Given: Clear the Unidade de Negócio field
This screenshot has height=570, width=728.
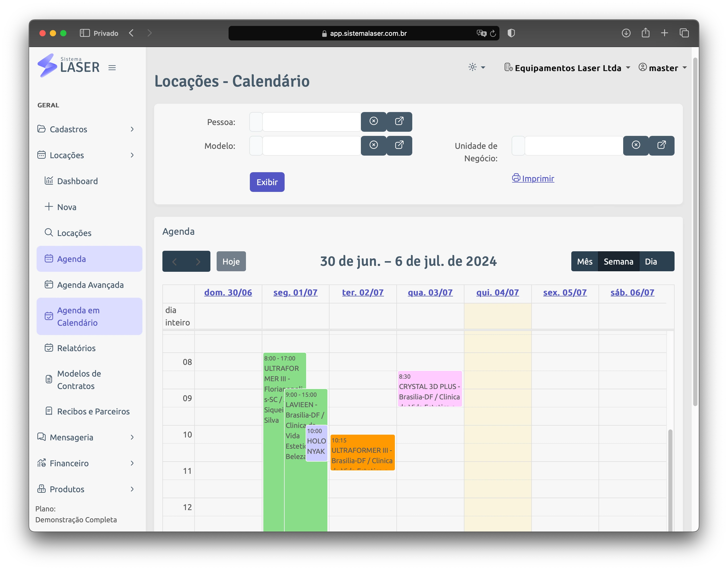Looking at the screenshot, I should pos(636,145).
